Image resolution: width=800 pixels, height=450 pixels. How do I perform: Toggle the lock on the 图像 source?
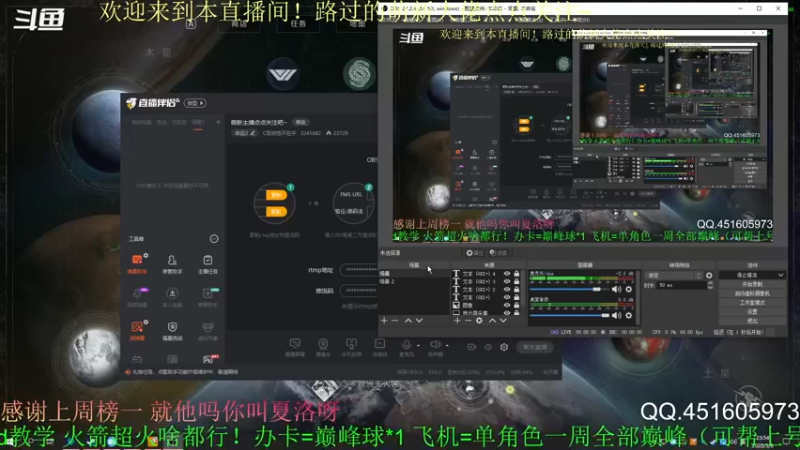point(517,305)
